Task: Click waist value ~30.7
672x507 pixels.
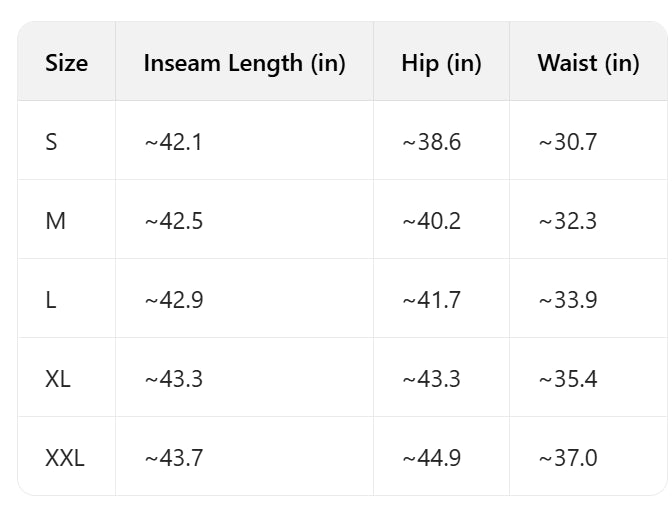Action: pos(567,142)
